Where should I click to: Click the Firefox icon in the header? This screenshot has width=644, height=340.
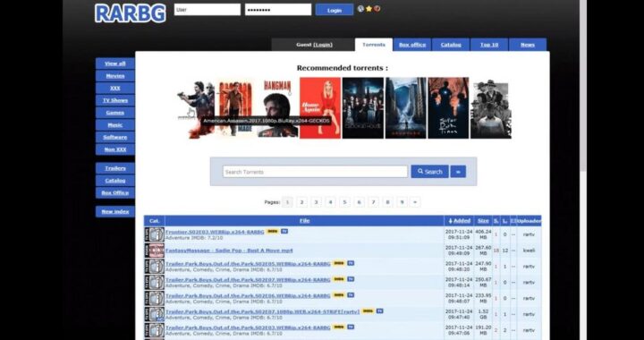click(377, 9)
